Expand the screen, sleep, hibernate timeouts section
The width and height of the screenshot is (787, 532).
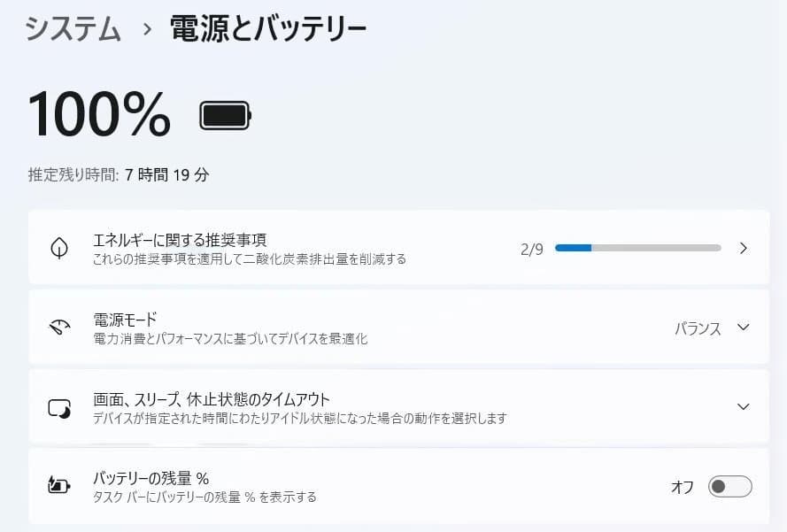click(x=744, y=406)
